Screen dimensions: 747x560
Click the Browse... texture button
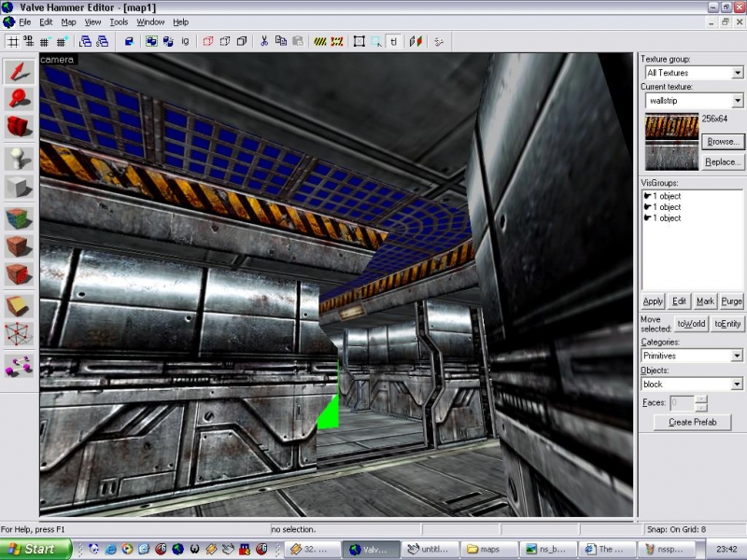(722, 142)
